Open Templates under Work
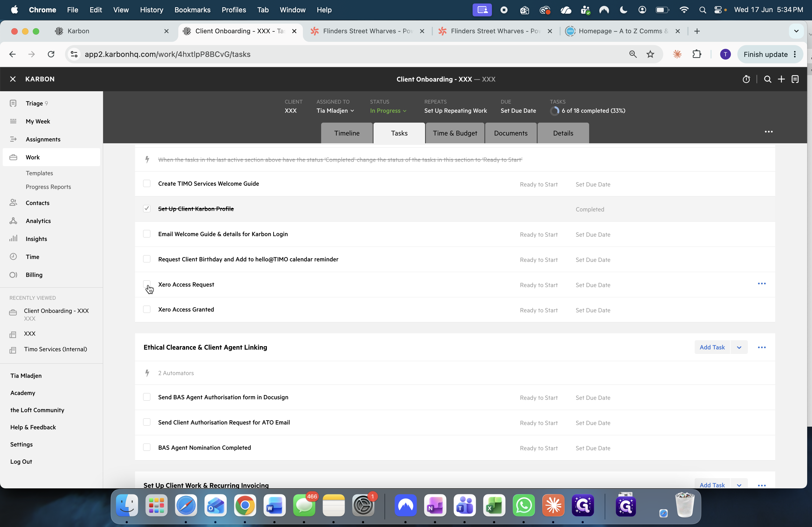Image resolution: width=812 pixels, height=527 pixels. point(39,173)
